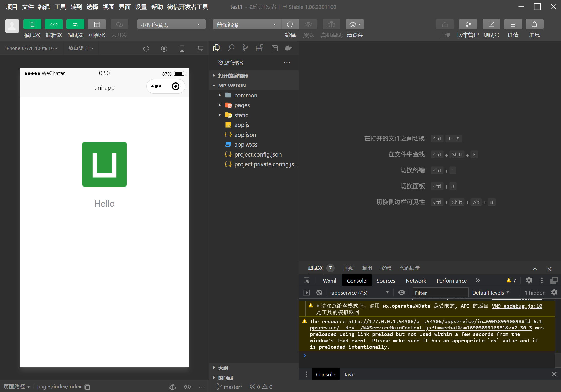Toggle the 调试器 debugger panel button
The image size is (561, 392).
coord(75,24)
